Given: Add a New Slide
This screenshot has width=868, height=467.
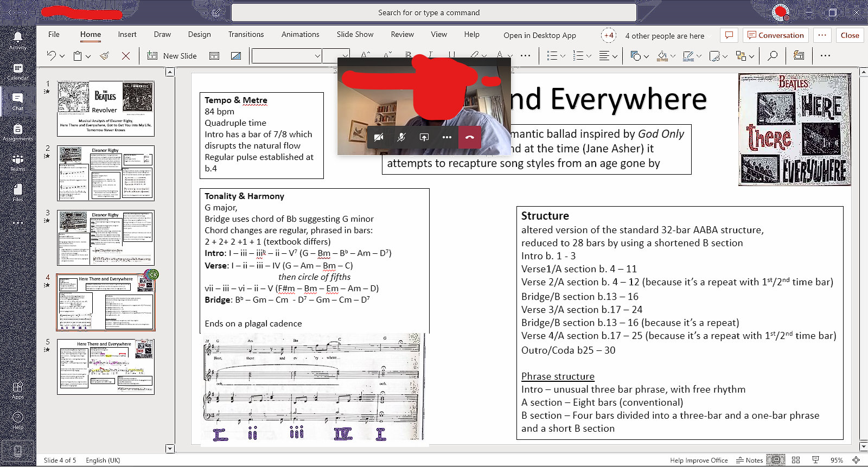Looking at the screenshot, I should tap(172, 55).
